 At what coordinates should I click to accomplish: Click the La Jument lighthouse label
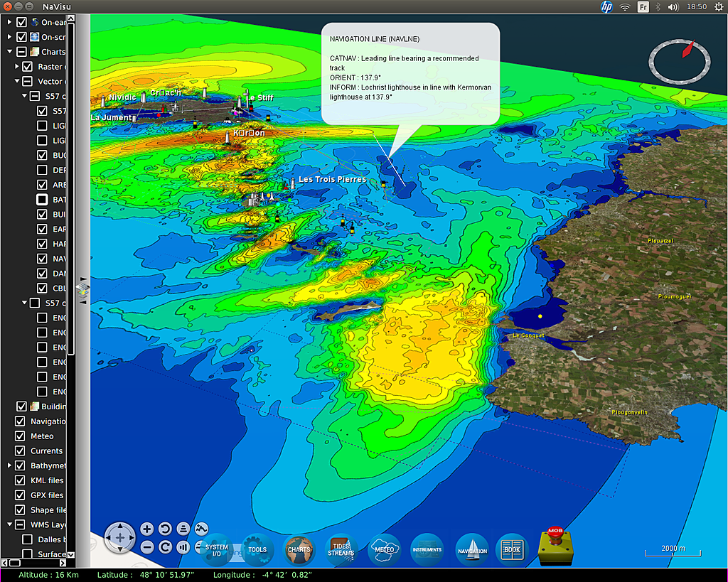(111, 117)
